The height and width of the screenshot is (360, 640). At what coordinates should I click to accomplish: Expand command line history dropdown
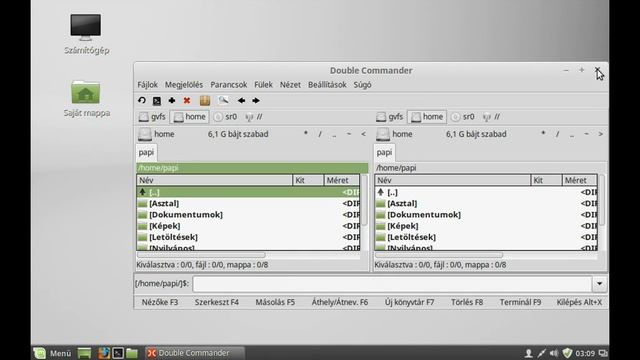[599, 284]
